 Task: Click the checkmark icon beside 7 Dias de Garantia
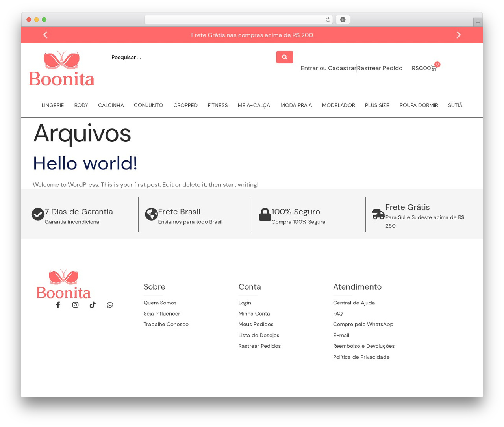click(x=38, y=214)
